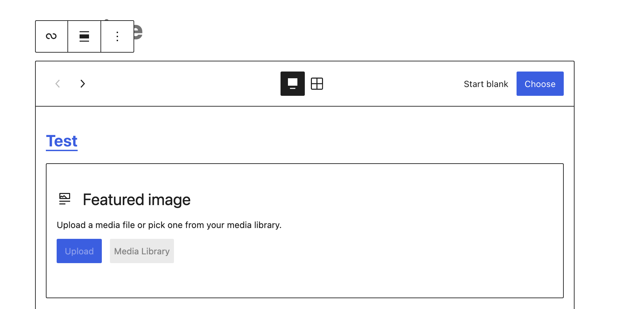The width and height of the screenshot is (644, 309).
Task: Show the next pattern with the right chevron
Action: (83, 84)
